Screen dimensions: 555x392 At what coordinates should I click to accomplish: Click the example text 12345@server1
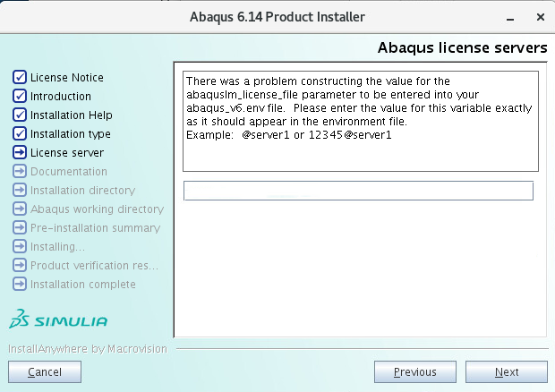pos(350,135)
